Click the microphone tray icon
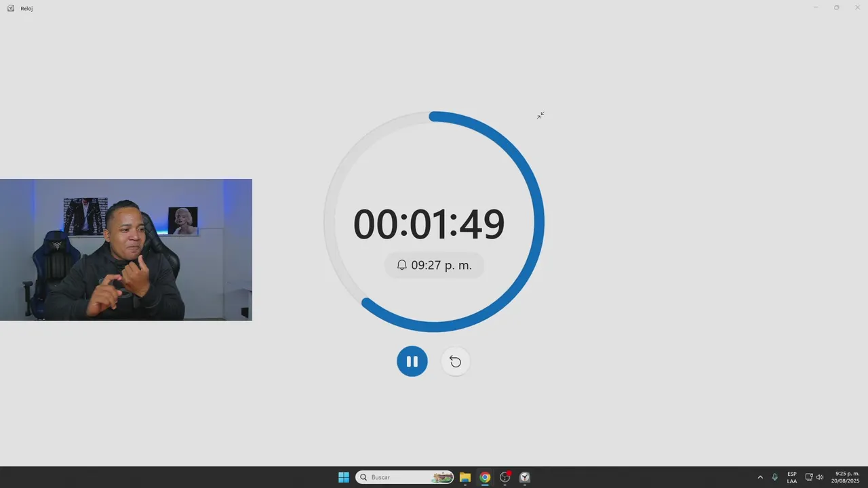Image resolution: width=868 pixels, height=488 pixels. 774,477
